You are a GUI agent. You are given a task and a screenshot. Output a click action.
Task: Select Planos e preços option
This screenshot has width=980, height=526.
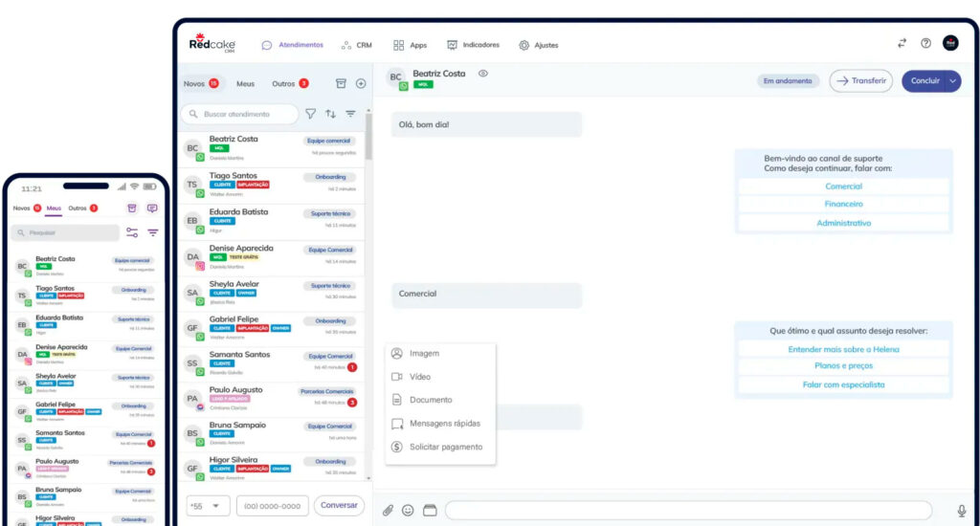click(843, 366)
